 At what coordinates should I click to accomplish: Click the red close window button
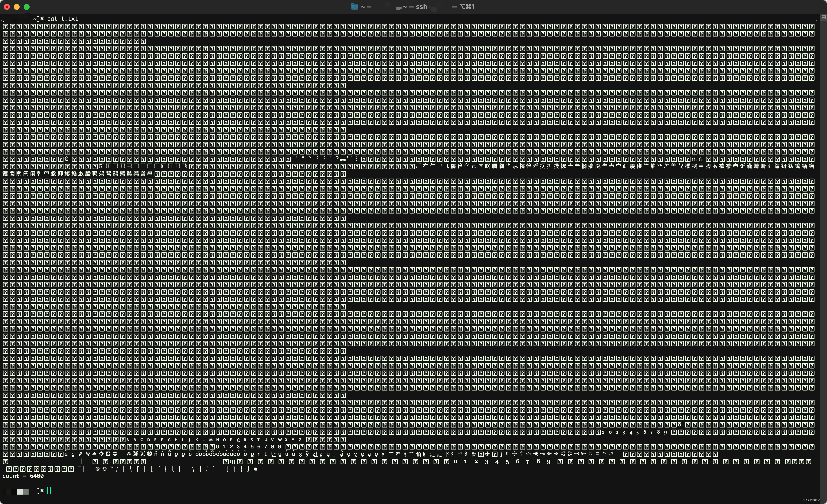pyautogui.click(x=7, y=7)
